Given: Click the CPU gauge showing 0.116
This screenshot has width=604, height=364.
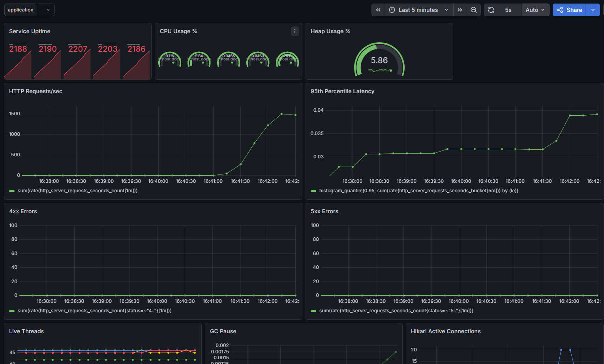Looking at the screenshot, I should click(170, 59).
